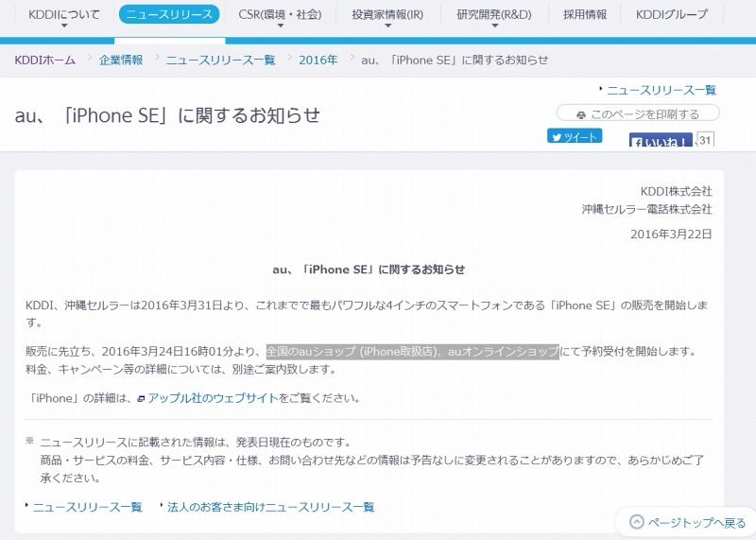The image size is (756, 540).
Task: Open ニュースリリース一覧 link at article bottom
Action: (x=87, y=507)
